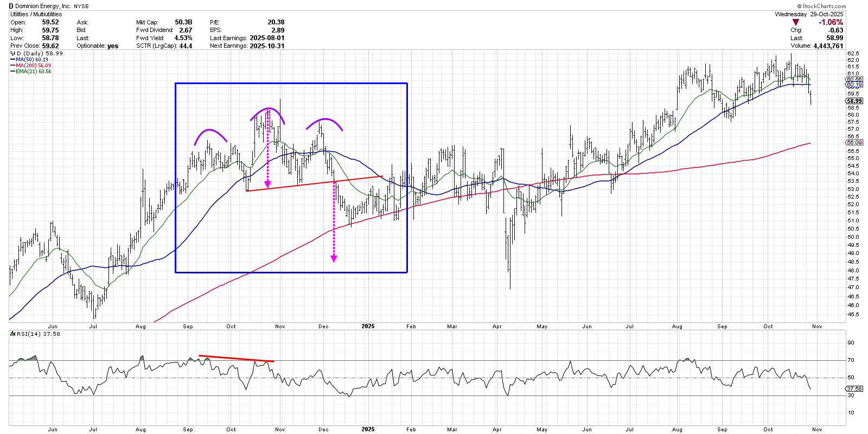Click the red divergence line on the RSI panel

click(237, 358)
